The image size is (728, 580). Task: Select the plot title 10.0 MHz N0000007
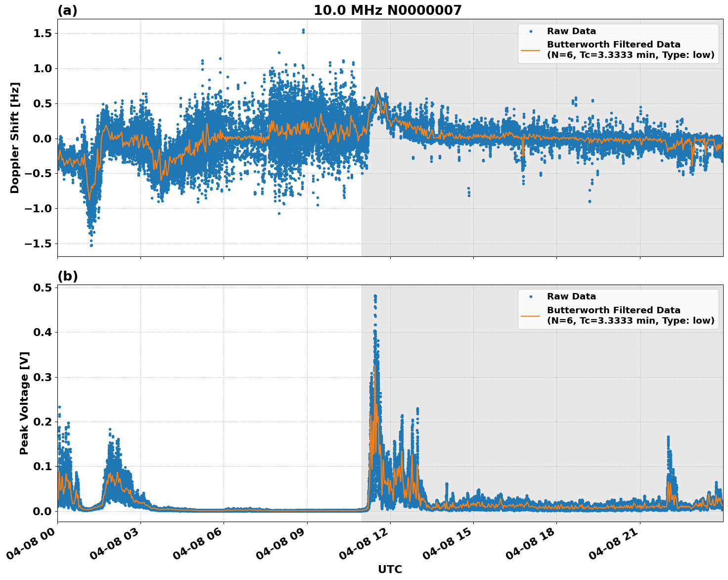pos(387,10)
